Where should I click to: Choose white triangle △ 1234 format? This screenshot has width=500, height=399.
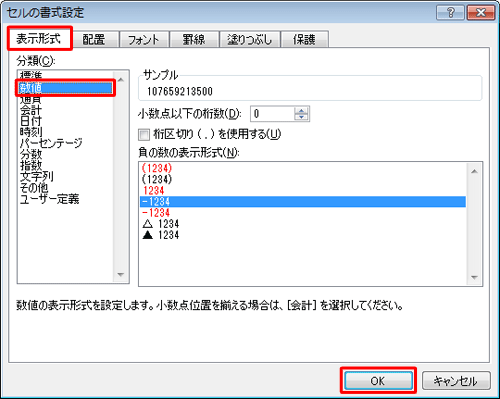pos(303,224)
